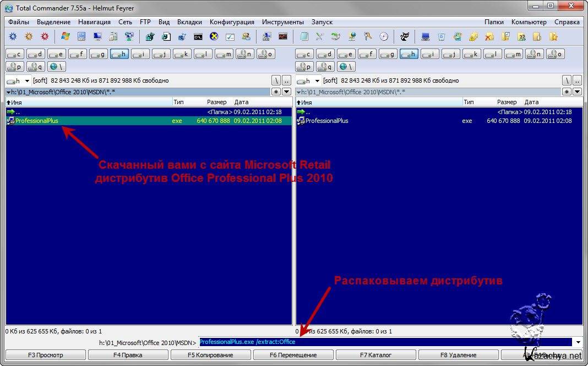Select network drive q in left panel
Viewport: 588px width, 366px height.
[x=36, y=67]
